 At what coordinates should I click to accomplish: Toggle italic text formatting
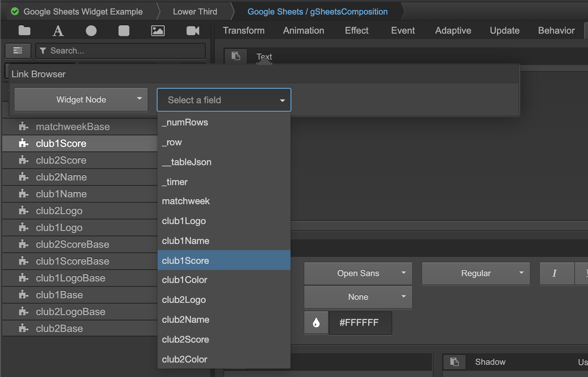557,273
